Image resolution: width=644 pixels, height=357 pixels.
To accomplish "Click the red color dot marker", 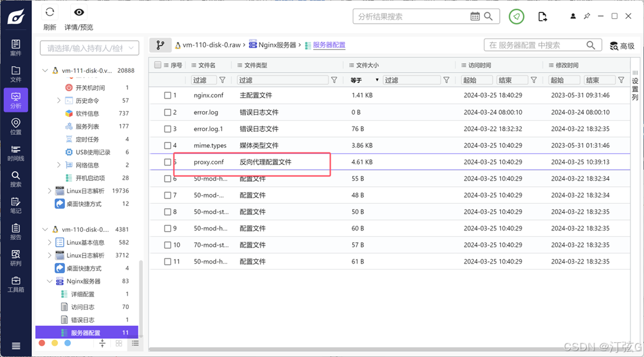I will tap(41, 343).
